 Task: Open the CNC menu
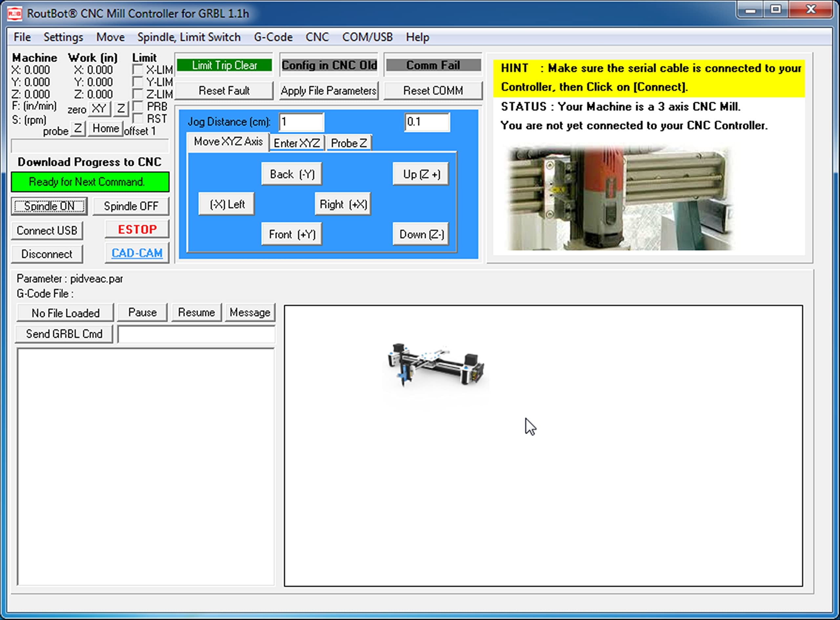pyautogui.click(x=317, y=37)
